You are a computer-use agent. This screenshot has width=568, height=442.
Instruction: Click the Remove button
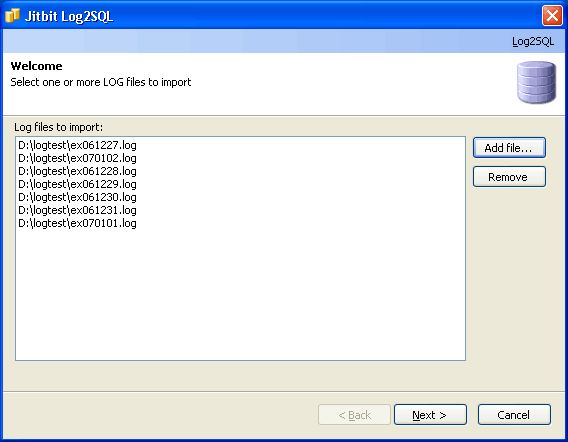pos(509,177)
